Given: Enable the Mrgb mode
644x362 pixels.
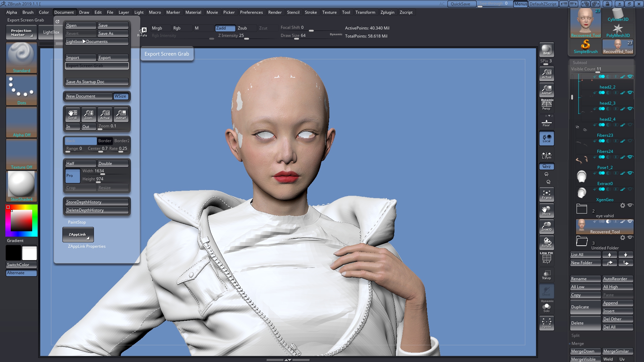Looking at the screenshot, I should click(x=161, y=28).
